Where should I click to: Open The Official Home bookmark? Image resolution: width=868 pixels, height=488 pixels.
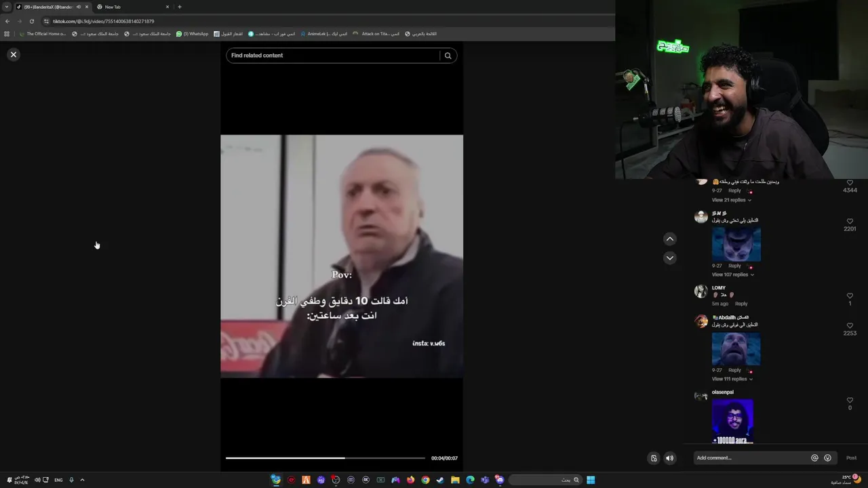[x=42, y=34]
